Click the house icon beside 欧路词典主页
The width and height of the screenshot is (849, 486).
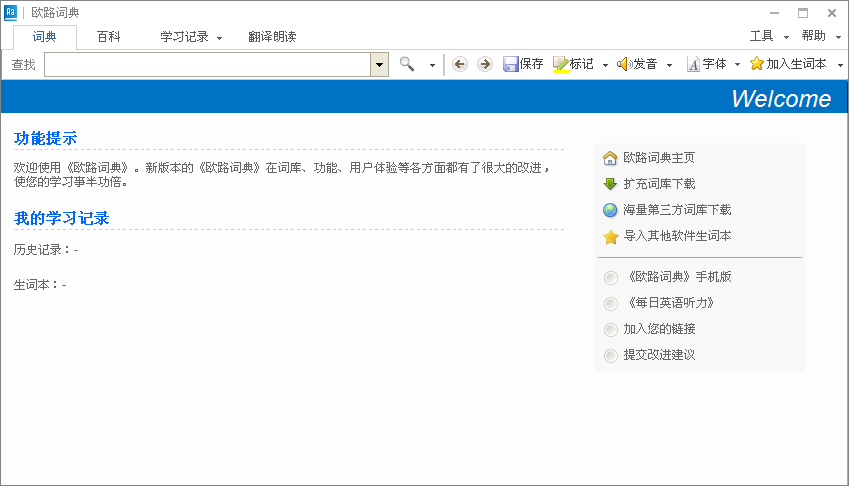click(x=610, y=158)
